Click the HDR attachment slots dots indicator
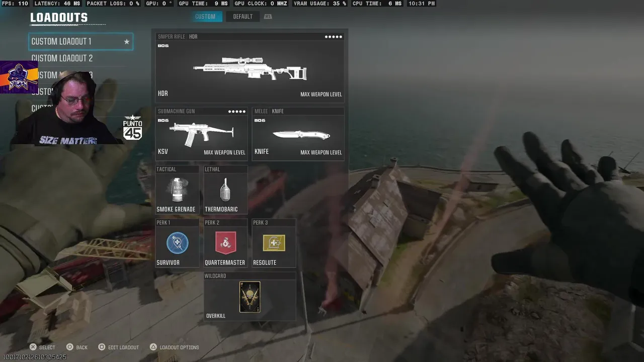 pyautogui.click(x=333, y=37)
